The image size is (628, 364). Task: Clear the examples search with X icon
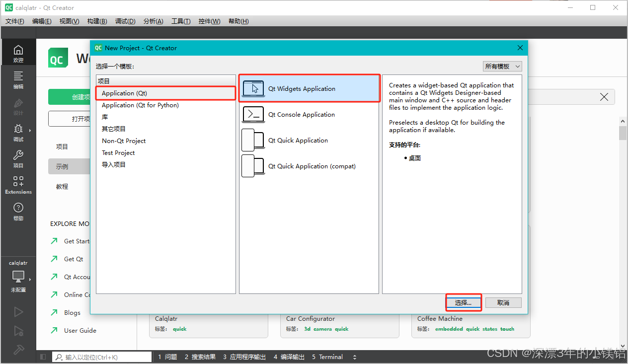(x=604, y=97)
